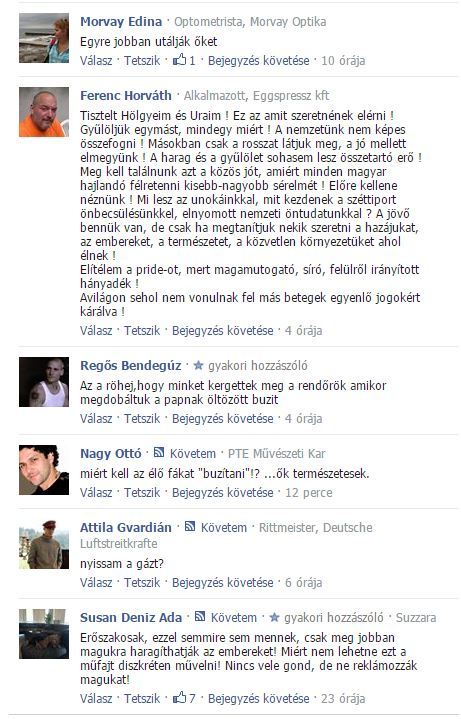Like Susan Deniz Ada's comment via Tetszik
This screenshot has height=719, width=461.
pos(142,699)
